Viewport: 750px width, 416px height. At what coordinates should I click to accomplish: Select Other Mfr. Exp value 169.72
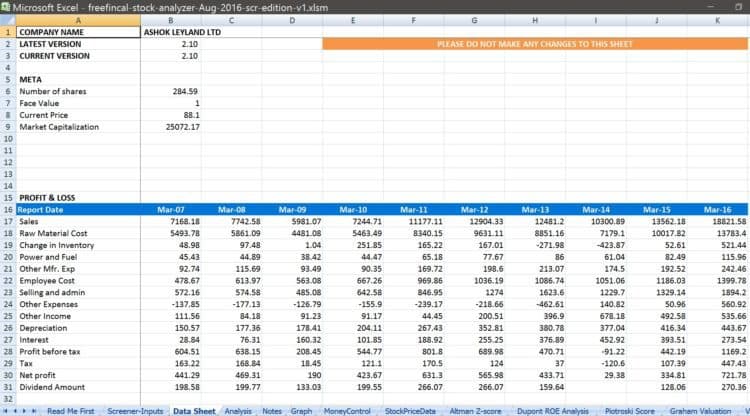(x=413, y=269)
